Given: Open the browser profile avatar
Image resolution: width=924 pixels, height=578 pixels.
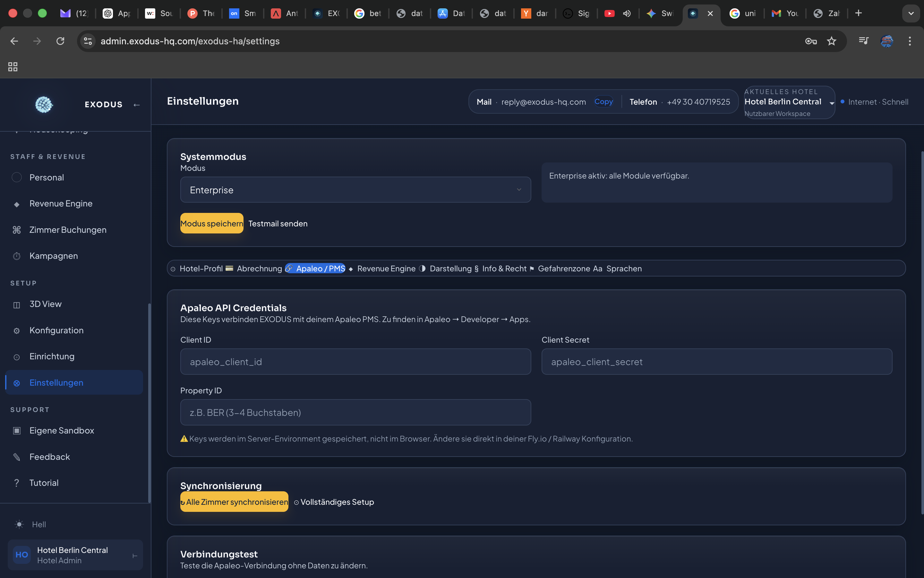Looking at the screenshot, I should 886,41.
